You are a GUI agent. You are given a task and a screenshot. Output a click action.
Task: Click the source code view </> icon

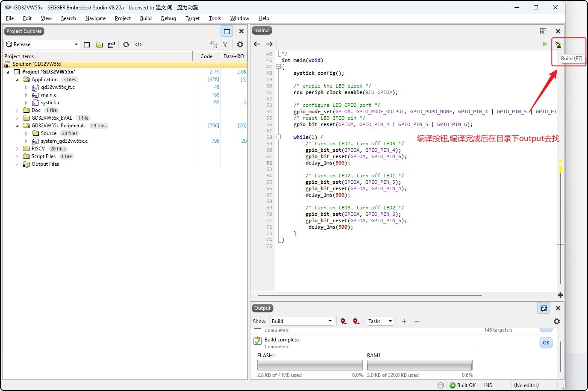coord(138,44)
